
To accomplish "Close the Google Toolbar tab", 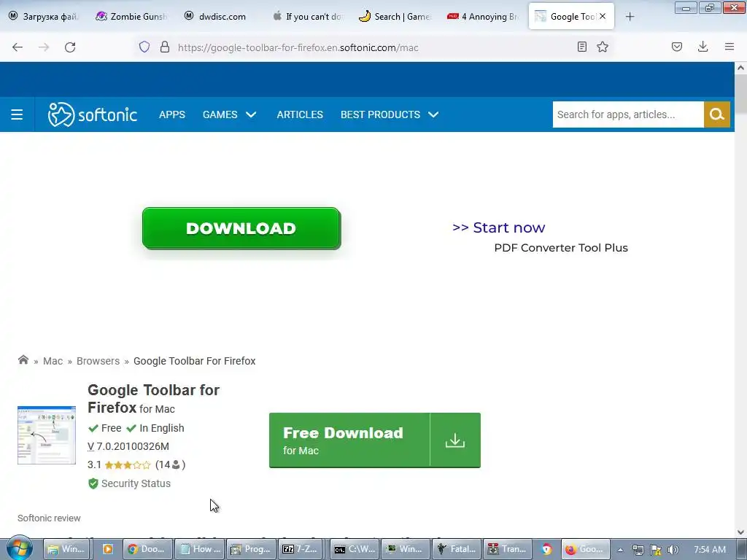I will [x=603, y=16].
